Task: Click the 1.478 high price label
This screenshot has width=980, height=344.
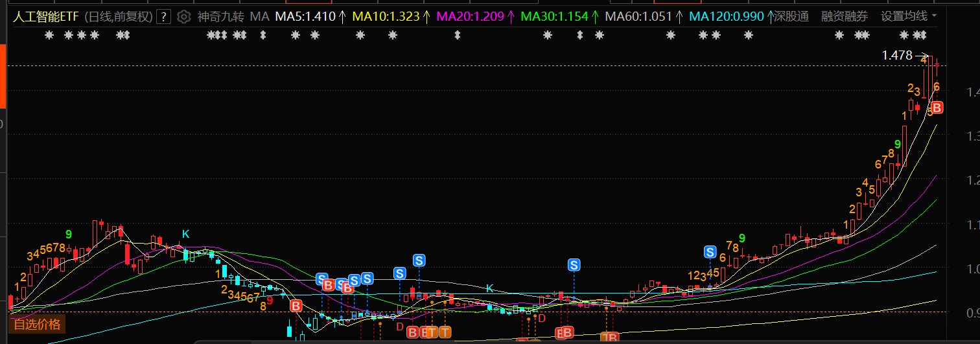Action: [x=897, y=56]
